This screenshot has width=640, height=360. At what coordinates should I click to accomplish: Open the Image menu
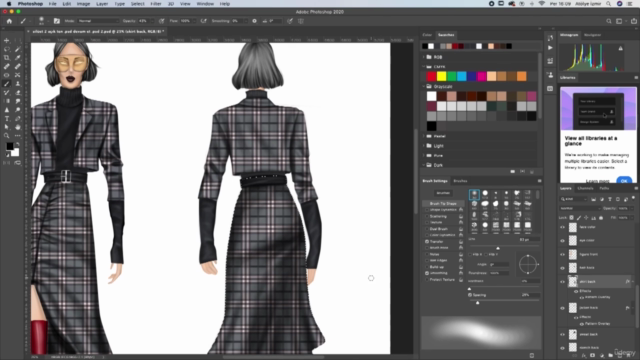tap(83, 4)
